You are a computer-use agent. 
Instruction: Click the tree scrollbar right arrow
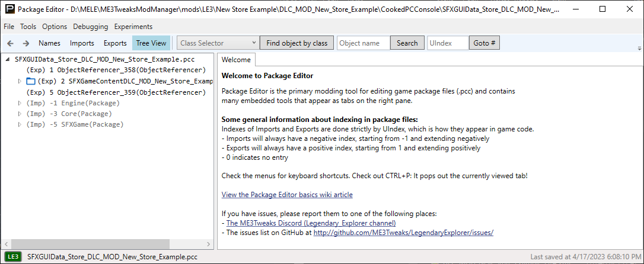tap(208, 244)
